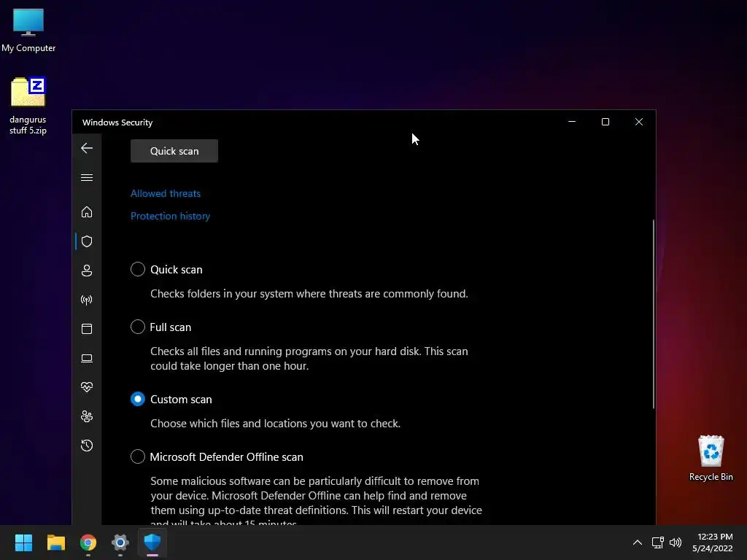Maximize the Windows Security window

click(605, 122)
